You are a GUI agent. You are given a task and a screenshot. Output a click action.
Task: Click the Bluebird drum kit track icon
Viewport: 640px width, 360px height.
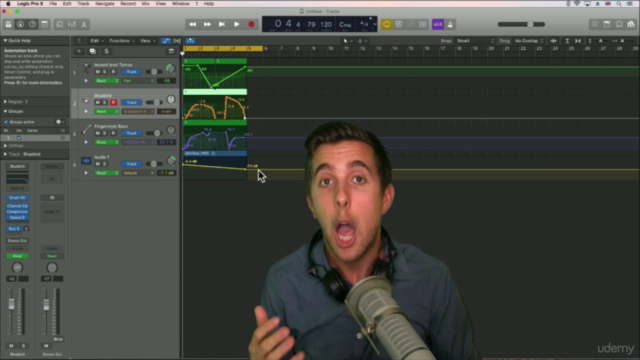pyautogui.click(x=86, y=100)
